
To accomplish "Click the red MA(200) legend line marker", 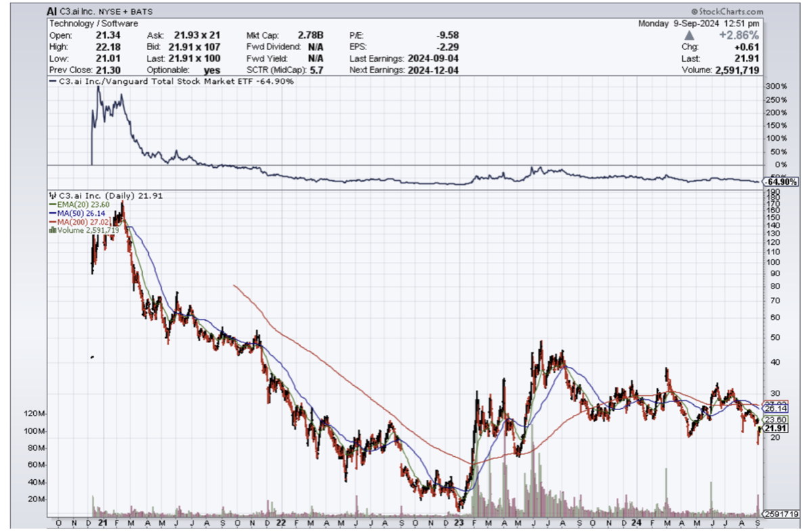I will pyautogui.click(x=53, y=222).
